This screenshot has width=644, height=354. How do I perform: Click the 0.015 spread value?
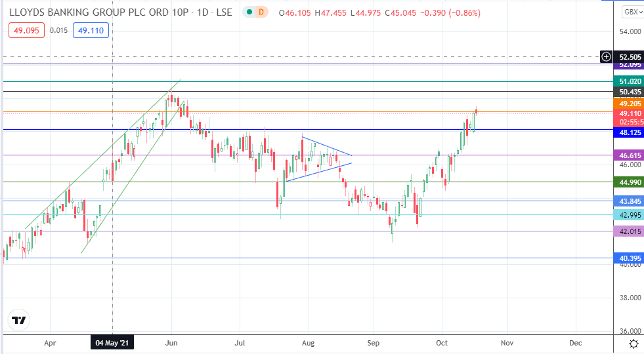(58, 30)
